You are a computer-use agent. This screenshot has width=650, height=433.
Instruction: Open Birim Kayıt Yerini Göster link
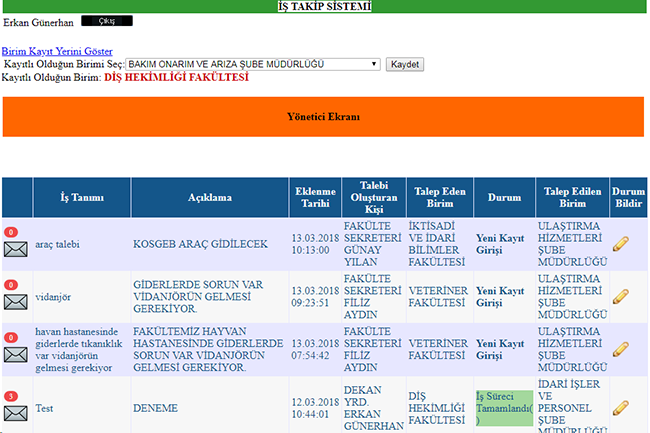[x=57, y=51]
